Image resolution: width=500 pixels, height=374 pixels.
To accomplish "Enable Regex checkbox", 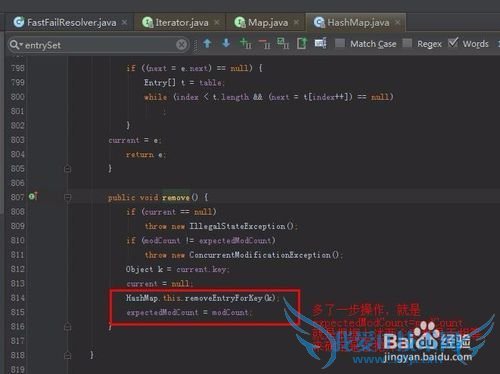I will point(407,43).
